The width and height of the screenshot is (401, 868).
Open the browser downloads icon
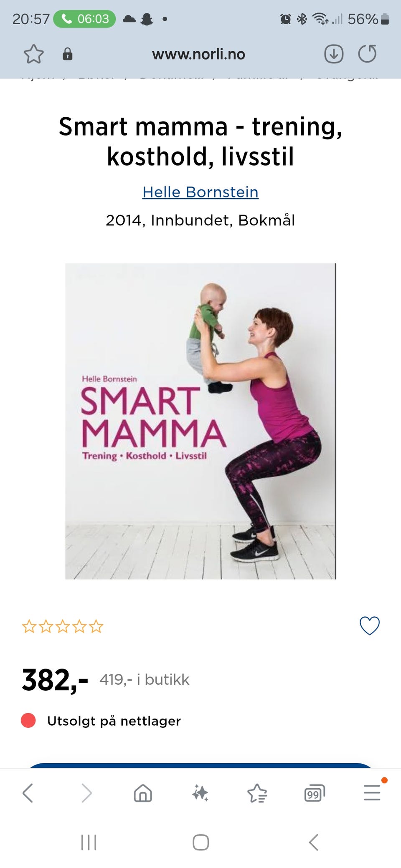point(334,54)
